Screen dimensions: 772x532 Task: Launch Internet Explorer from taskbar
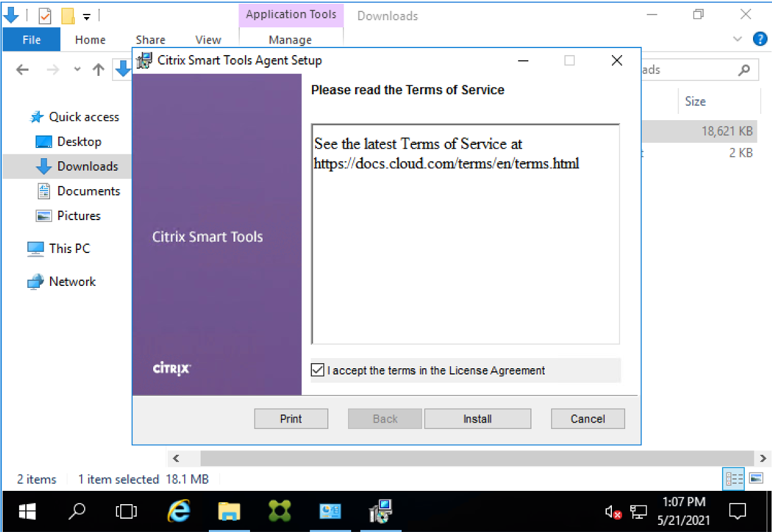[x=178, y=512]
